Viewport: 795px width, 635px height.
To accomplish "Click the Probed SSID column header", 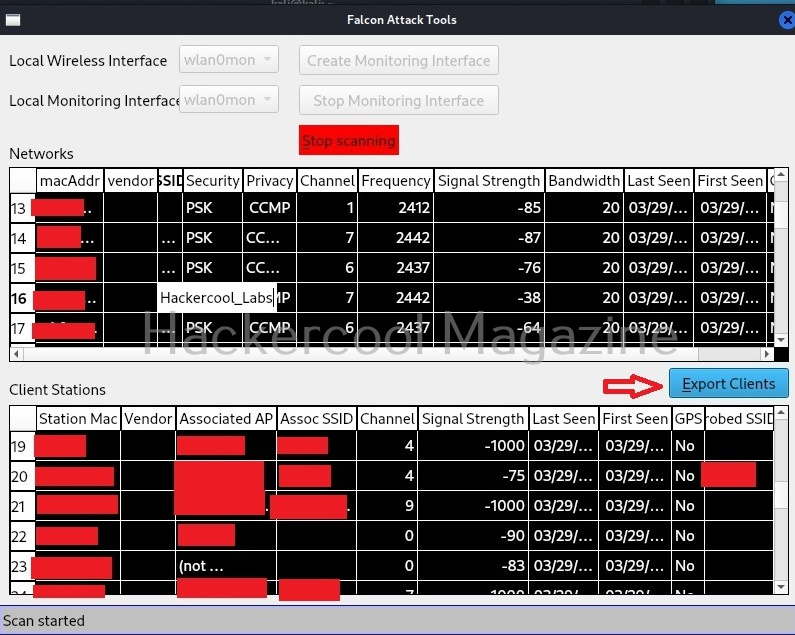I will [739, 418].
